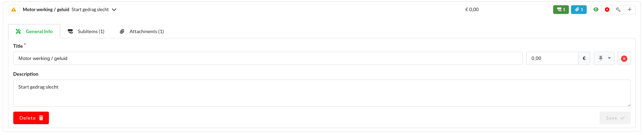644x135 pixels.
Task: Switch to the General Info tab
Action: 34,31
